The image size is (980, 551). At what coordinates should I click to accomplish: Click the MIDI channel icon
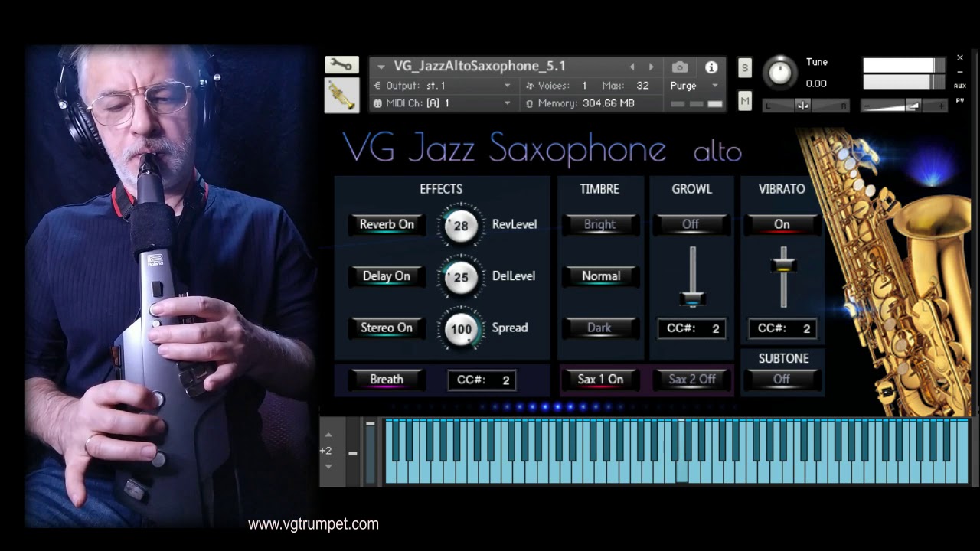377,103
